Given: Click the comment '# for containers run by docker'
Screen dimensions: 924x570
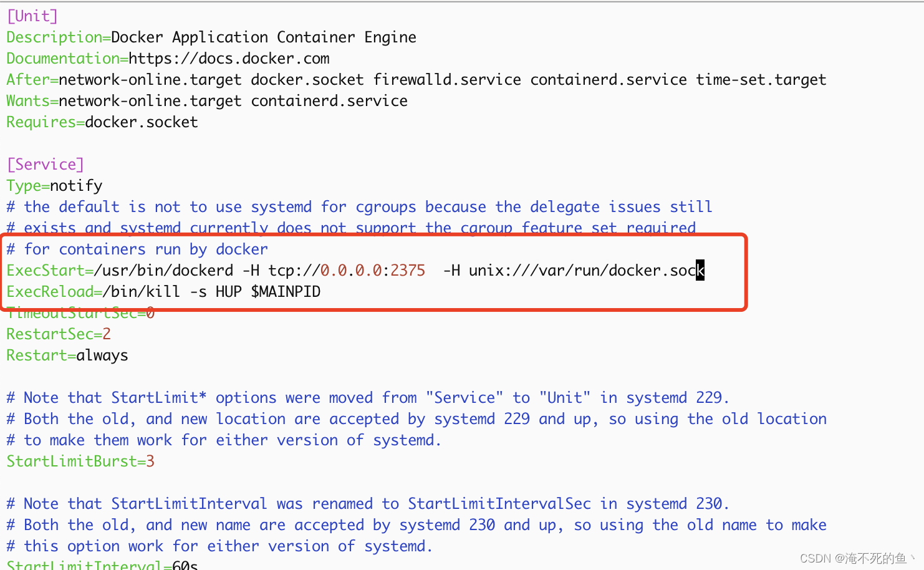Looking at the screenshot, I should pos(137,249).
